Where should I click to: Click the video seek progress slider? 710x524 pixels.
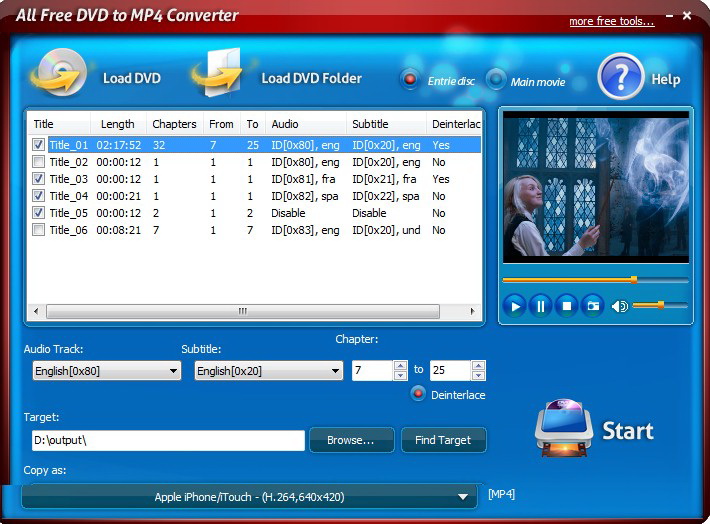[595, 280]
